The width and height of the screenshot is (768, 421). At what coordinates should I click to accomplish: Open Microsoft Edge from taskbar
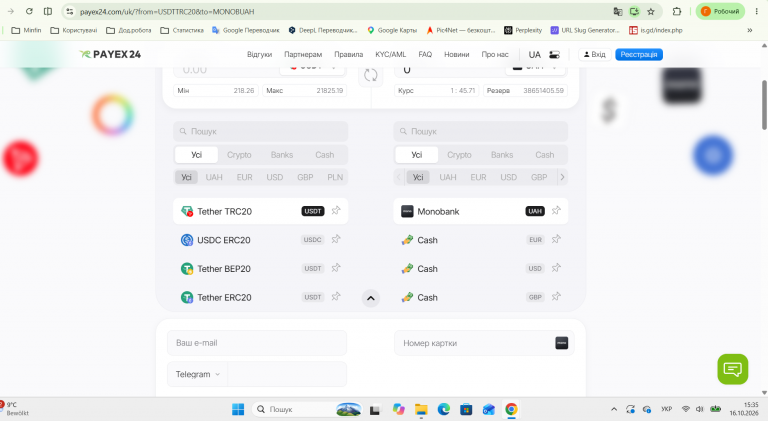(444, 409)
